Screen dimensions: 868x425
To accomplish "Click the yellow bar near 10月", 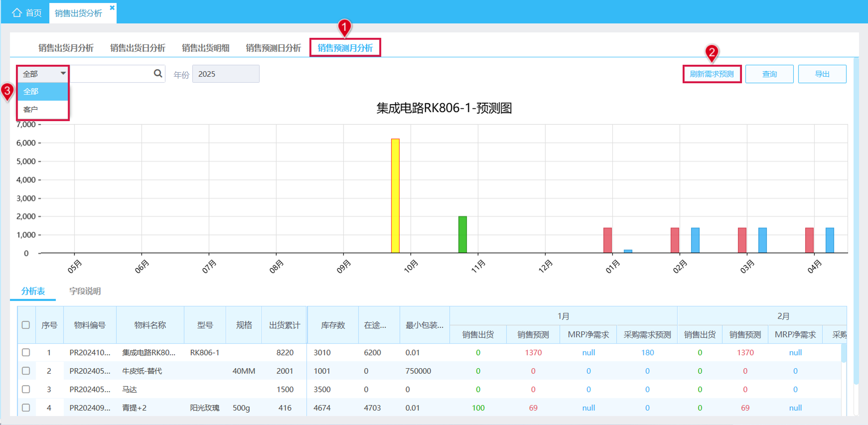I will [x=395, y=196].
